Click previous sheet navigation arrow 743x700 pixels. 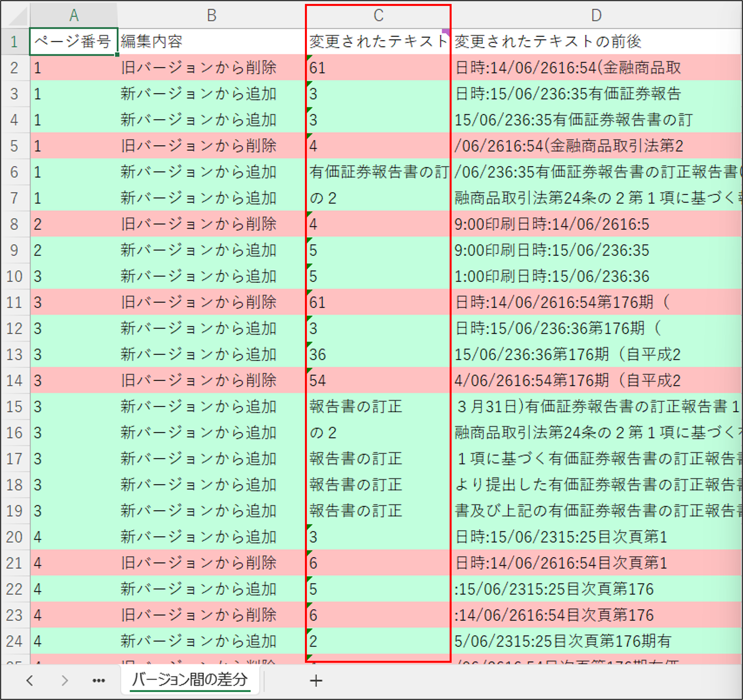pos(30,680)
